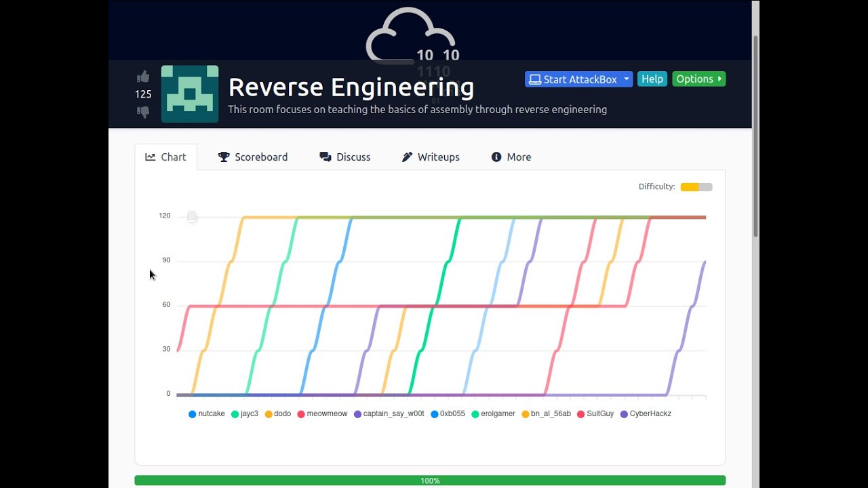This screenshot has height=488, width=868.
Task: Toggle meowmeow series in chart legend
Action: (323, 413)
